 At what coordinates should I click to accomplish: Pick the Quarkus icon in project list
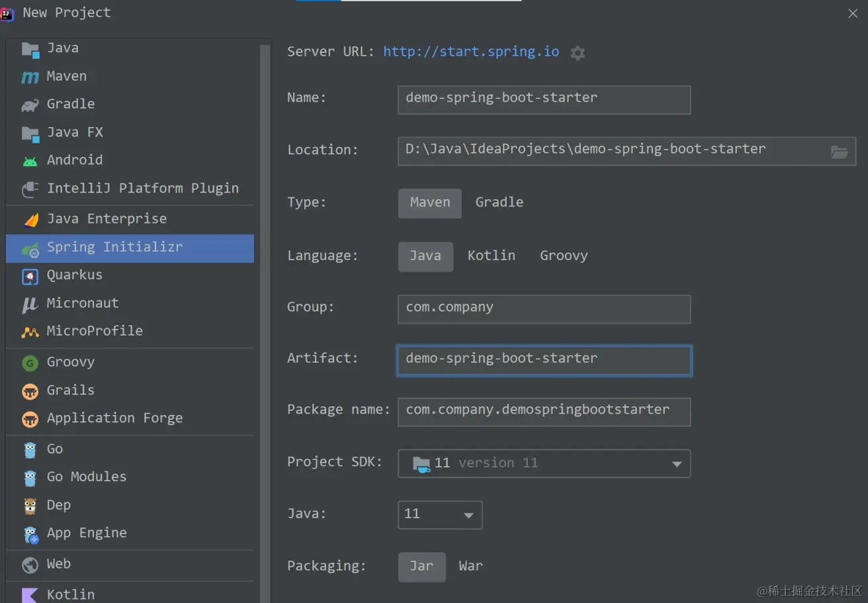click(x=30, y=276)
